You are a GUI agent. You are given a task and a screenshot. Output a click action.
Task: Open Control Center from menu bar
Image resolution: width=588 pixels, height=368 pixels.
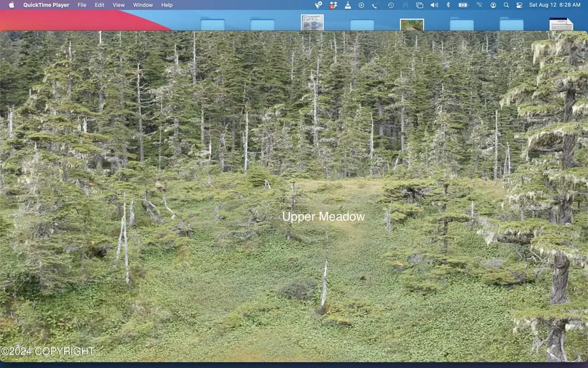pos(519,5)
